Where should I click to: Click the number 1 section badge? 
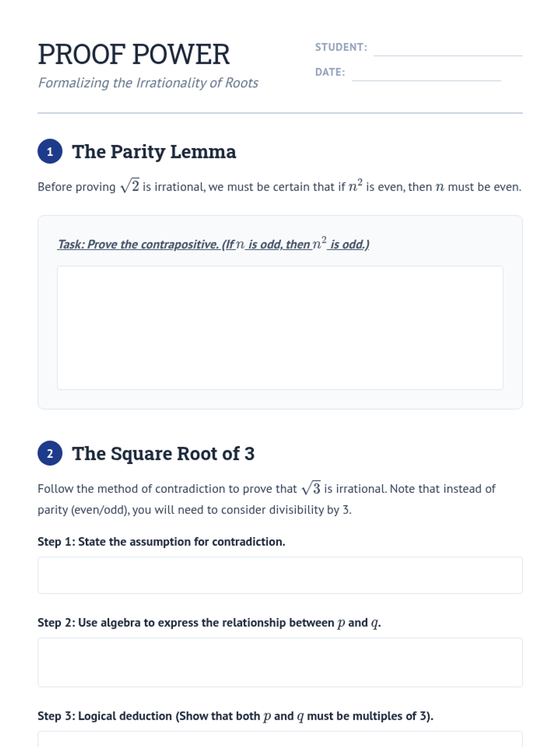(x=50, y=151)
